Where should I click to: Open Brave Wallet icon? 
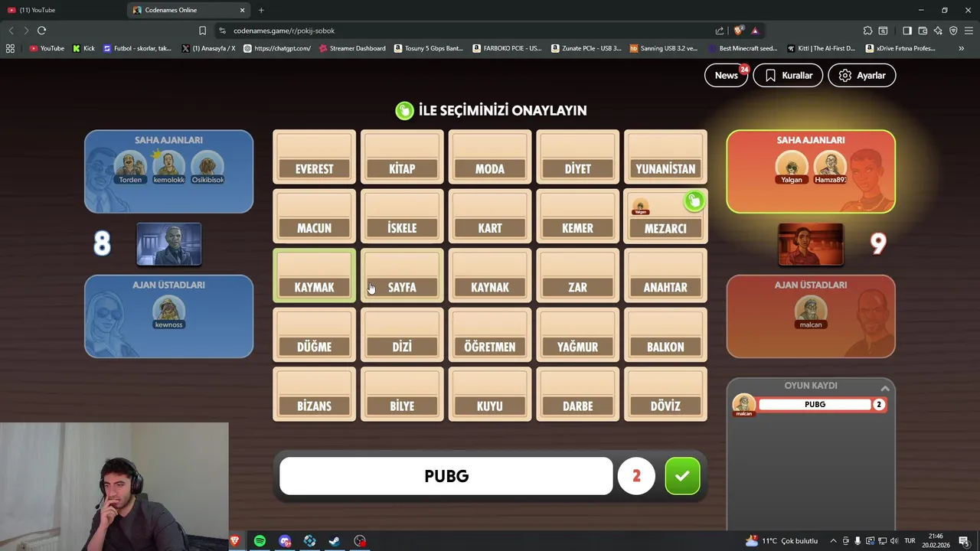923,31
